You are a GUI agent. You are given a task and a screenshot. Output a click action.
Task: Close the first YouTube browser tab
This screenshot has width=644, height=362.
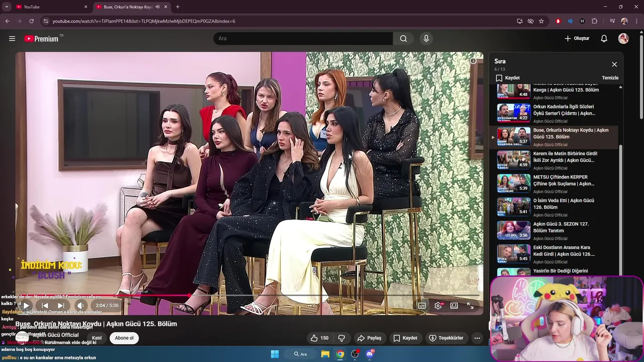coord(86,7)
